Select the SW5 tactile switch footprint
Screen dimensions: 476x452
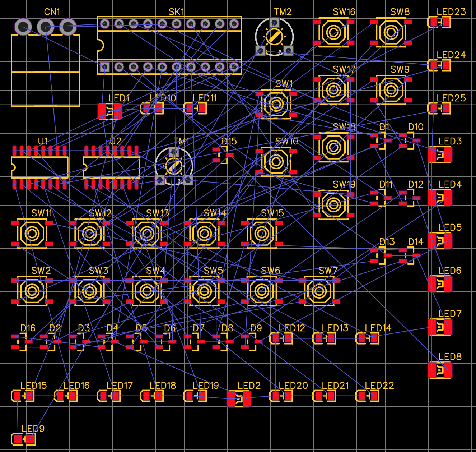point(204,291)
